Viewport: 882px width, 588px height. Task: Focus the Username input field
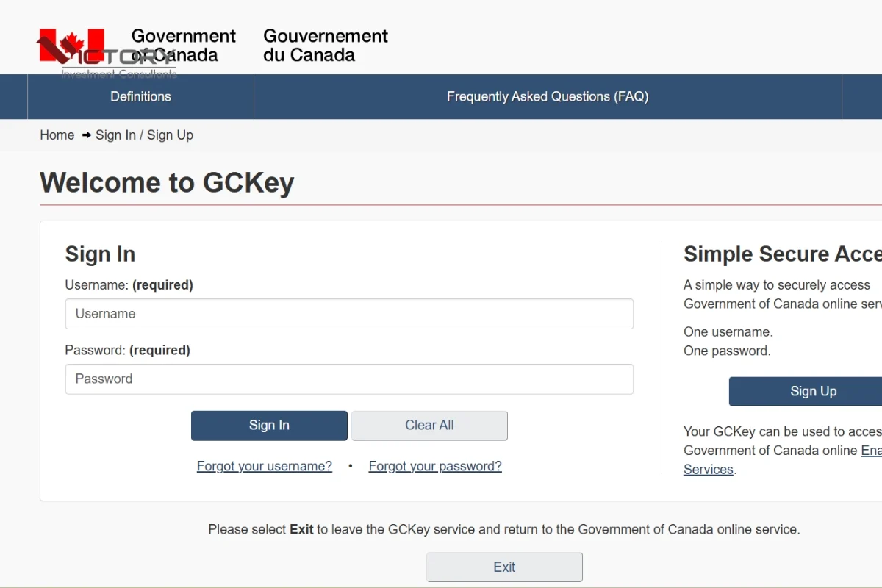pos(349,314)
